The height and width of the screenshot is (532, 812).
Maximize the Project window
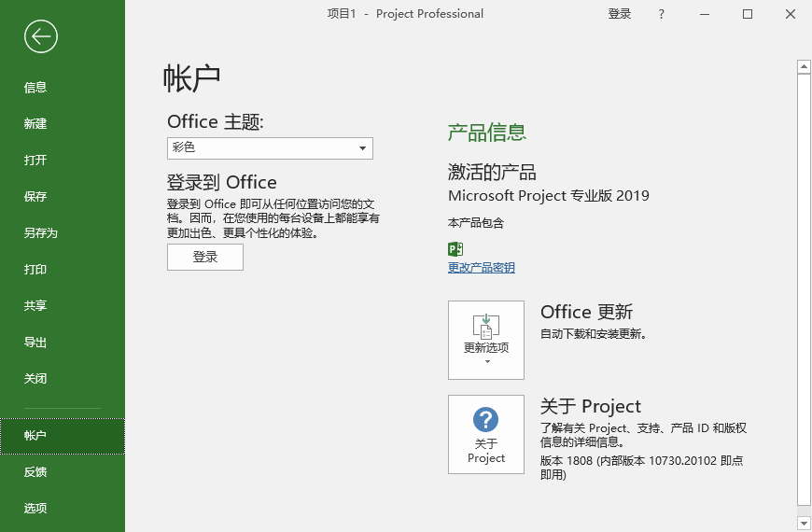(748, 14)
